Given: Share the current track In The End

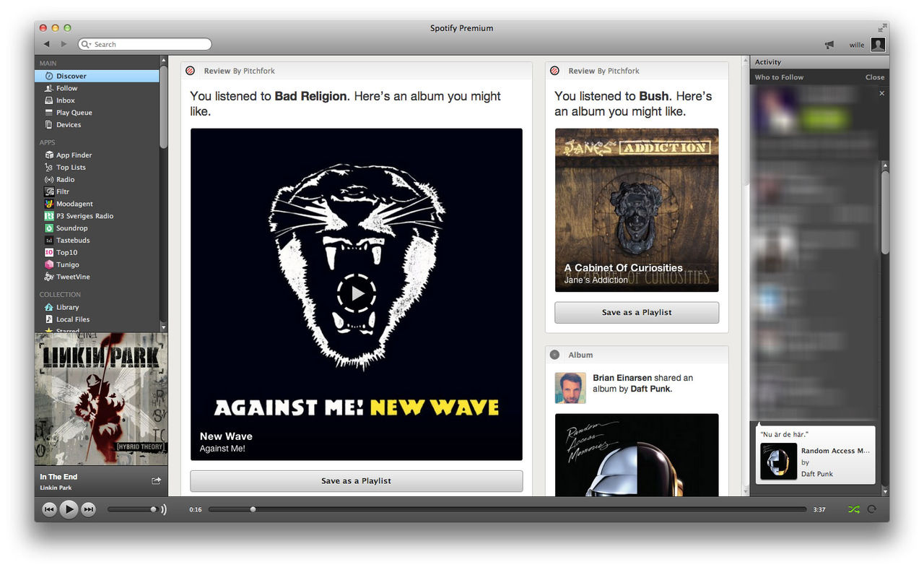Looking at the screenshot, I should coord(156,480).
